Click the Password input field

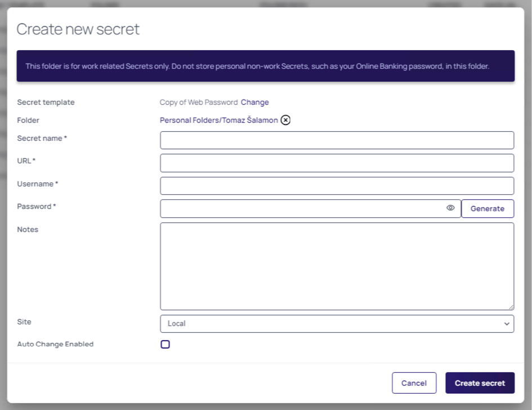(304, 208)
